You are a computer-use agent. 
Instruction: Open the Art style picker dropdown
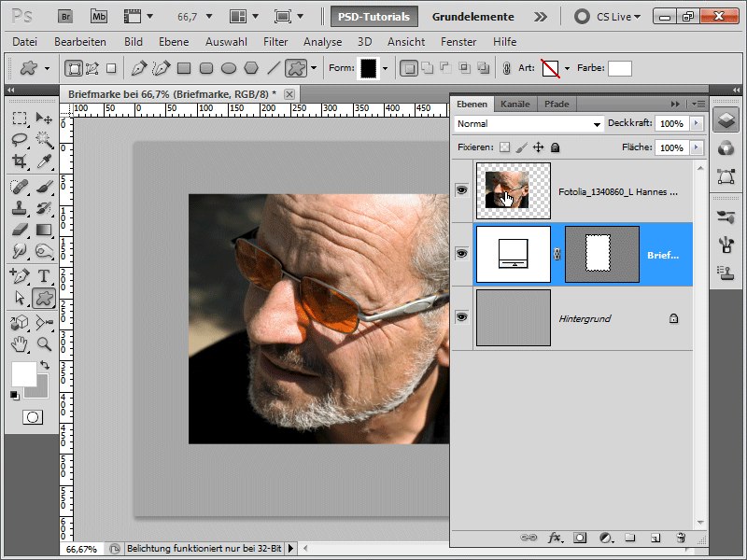click(x=567, y=68)
